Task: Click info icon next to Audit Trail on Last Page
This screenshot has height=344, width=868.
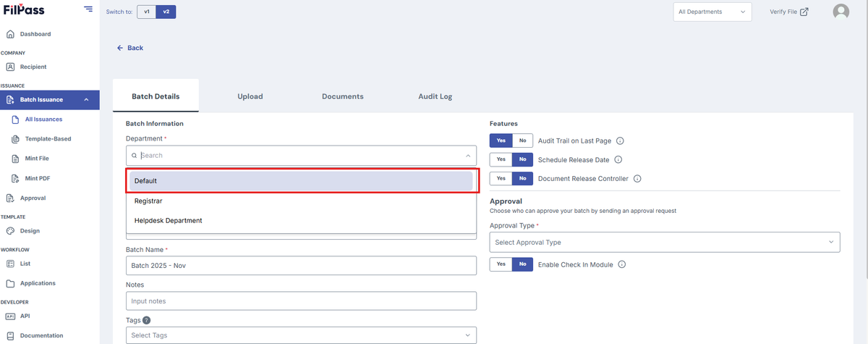Action: click(x=620, y=141)
